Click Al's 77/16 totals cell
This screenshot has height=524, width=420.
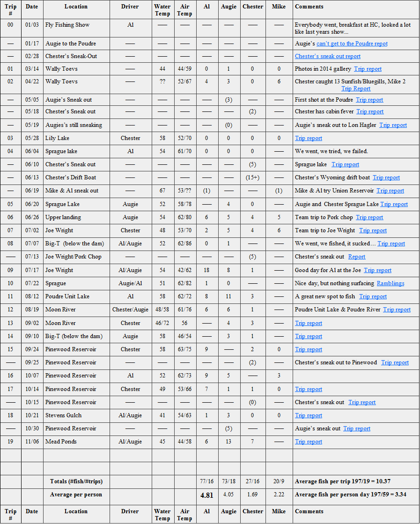click(206, 481)
